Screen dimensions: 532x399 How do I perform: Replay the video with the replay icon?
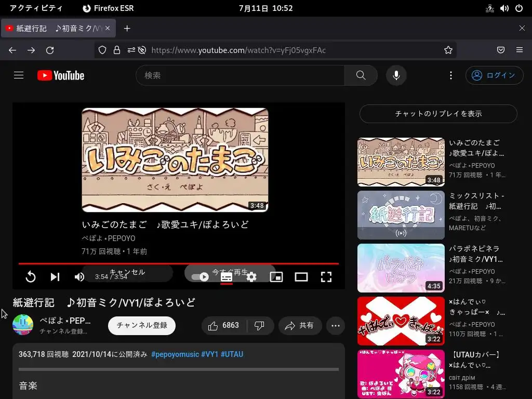(x=31, y=277)
